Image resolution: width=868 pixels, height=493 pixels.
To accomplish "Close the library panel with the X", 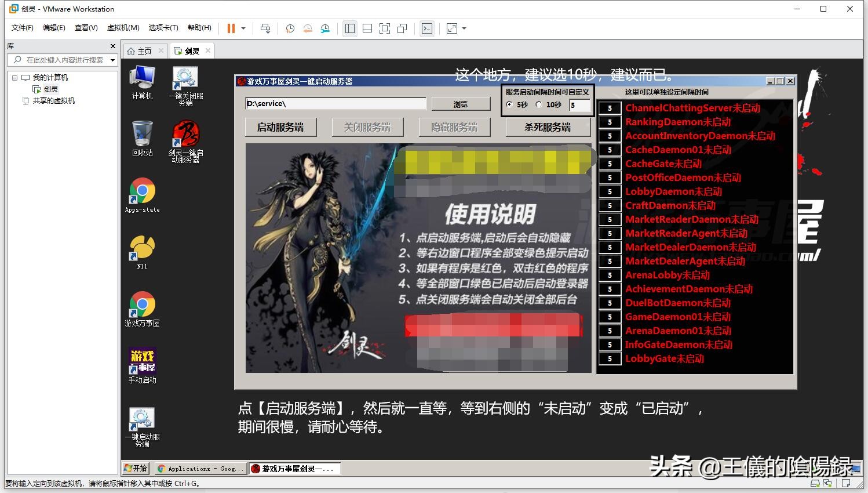I will [x=113, y=46].
